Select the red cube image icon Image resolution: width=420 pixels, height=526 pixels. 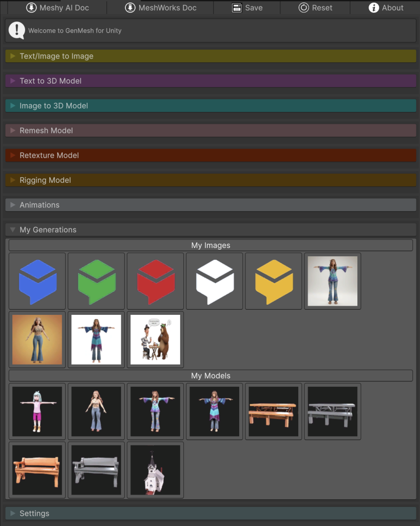coord(156,281)
